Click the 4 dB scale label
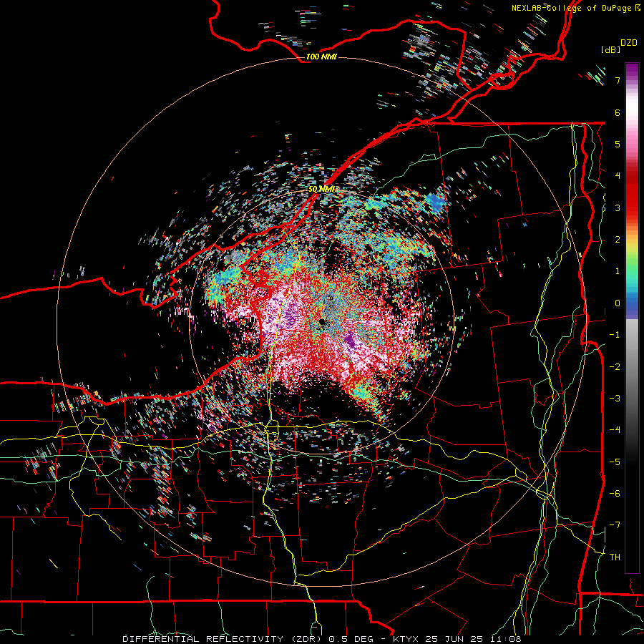 (x=618, y=175)
